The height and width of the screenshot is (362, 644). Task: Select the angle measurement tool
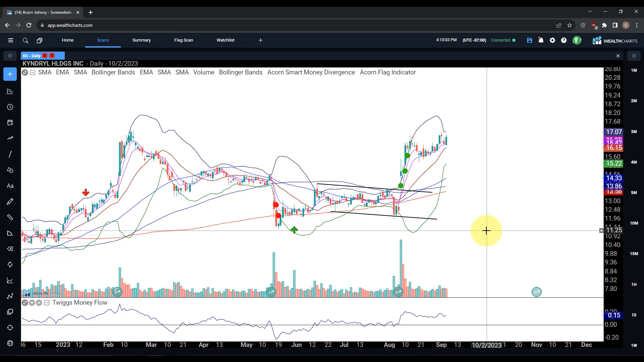(10, 233)
